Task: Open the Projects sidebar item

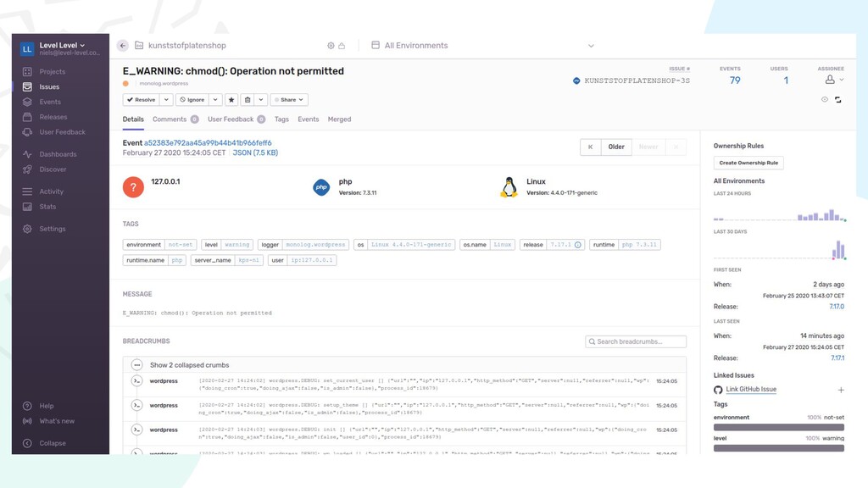Action: point(52,71)
